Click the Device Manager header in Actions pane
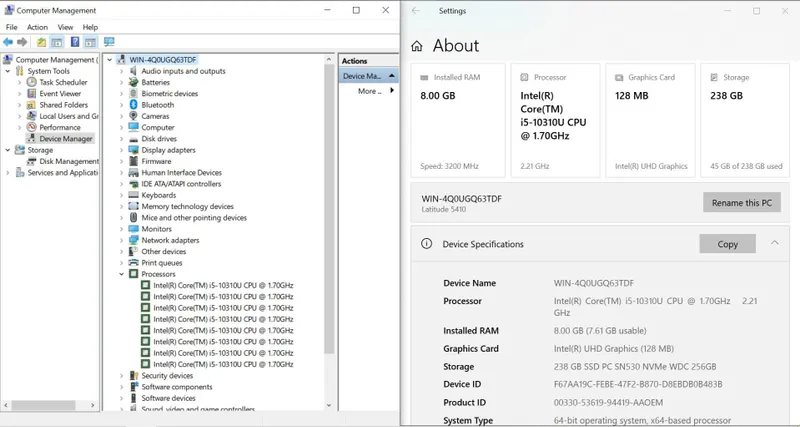 pyautogui.click(x=368, y=76)
